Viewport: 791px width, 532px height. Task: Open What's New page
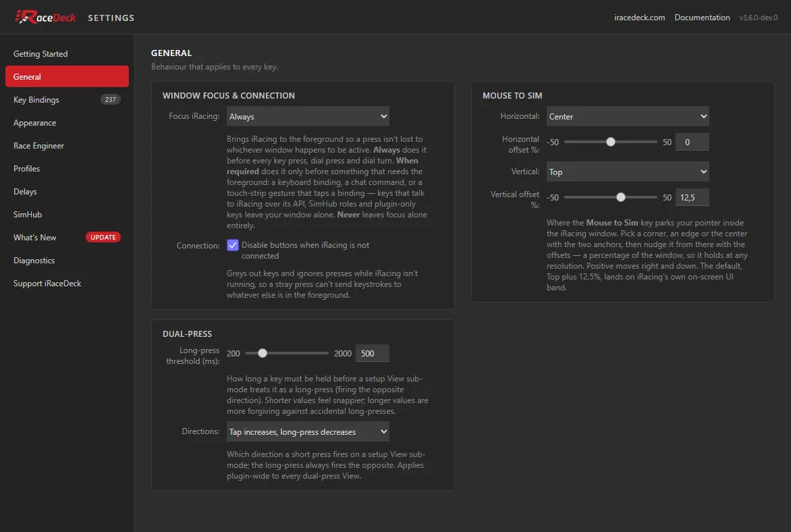pos(67,237)
